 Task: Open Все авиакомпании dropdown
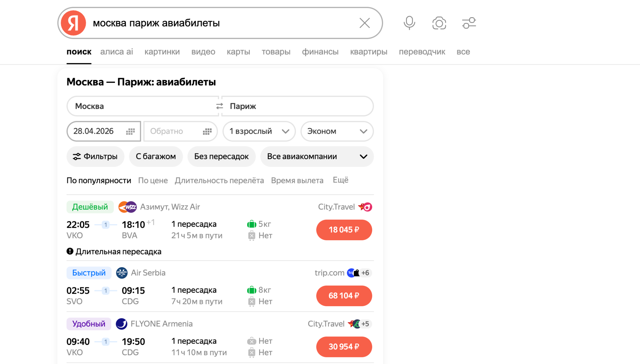pyautogui.click(x=317, y=157)
